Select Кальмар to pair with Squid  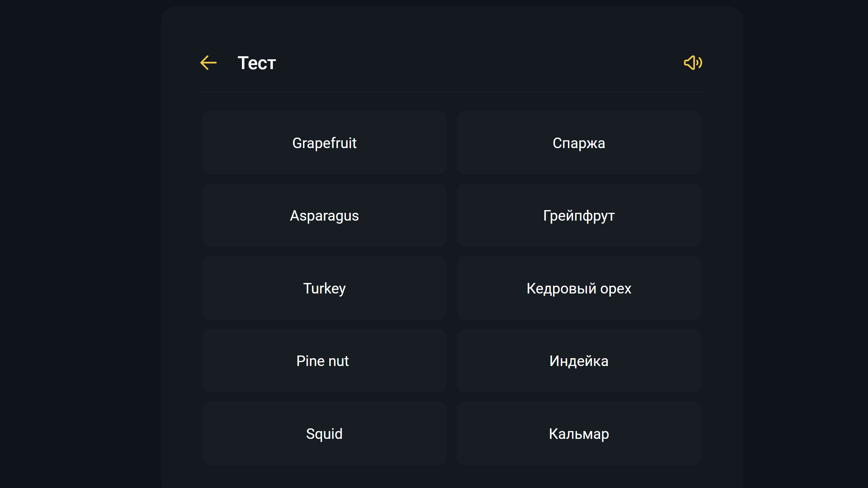coord(578,433)
